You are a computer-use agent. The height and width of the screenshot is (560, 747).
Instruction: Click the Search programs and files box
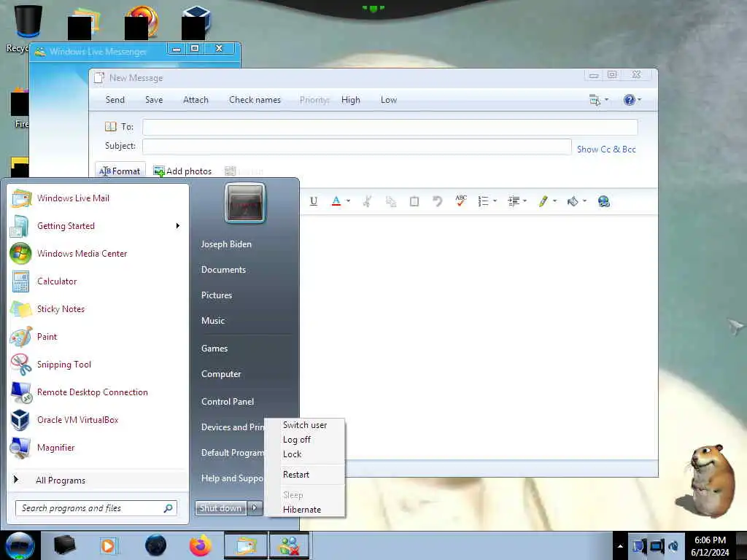[x=96, y=508]
